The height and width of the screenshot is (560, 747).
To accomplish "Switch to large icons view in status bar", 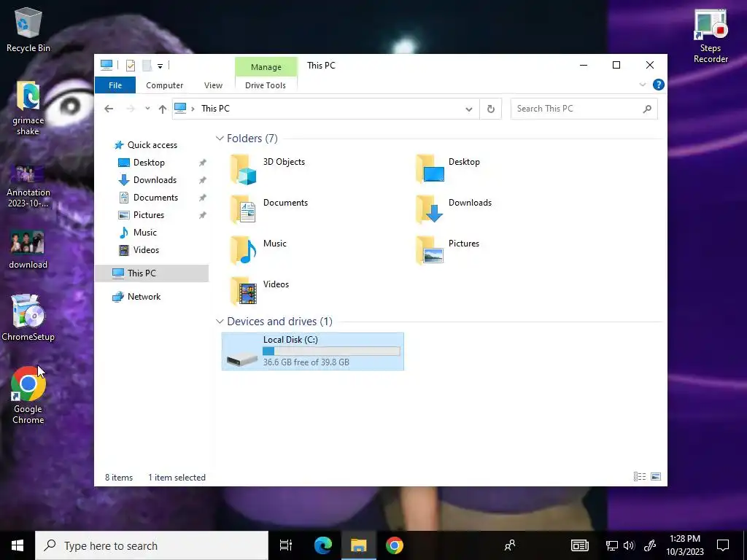I will click(x=656, y=477).
